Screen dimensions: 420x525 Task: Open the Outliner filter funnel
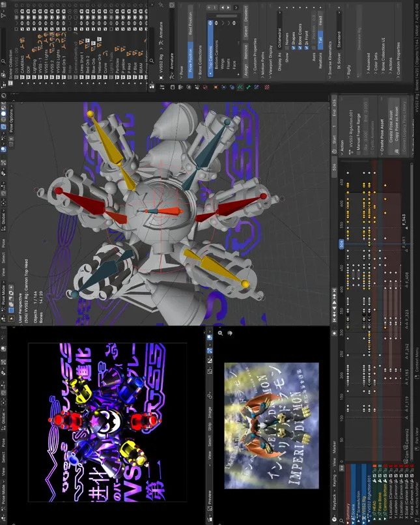pos(3,15)
